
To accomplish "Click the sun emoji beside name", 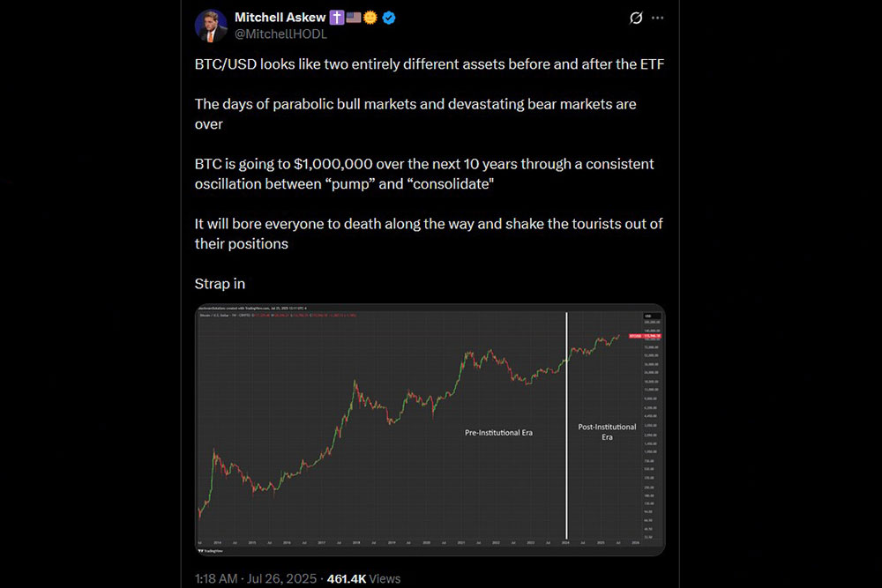I will coord(370,18).
